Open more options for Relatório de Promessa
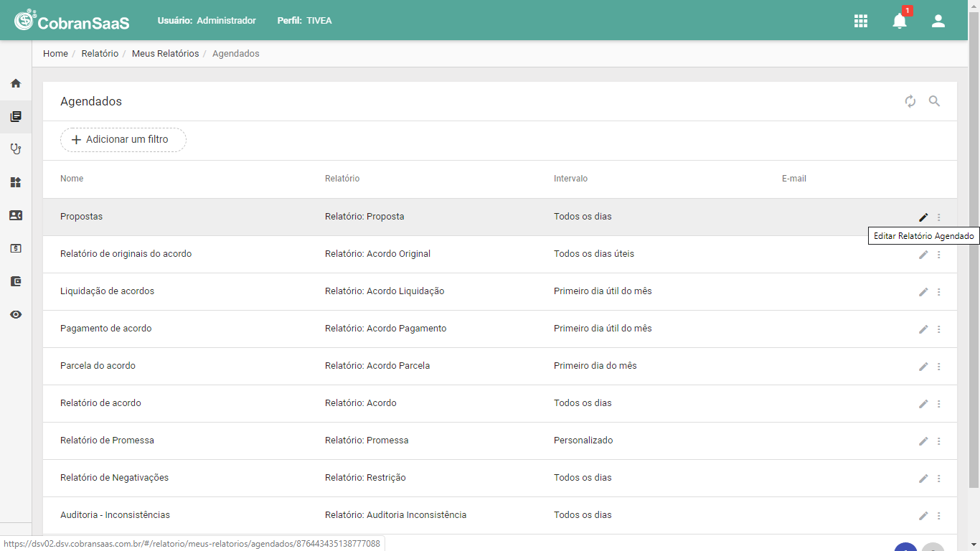This screenshot has width=980, height=551. coord(939,441)
